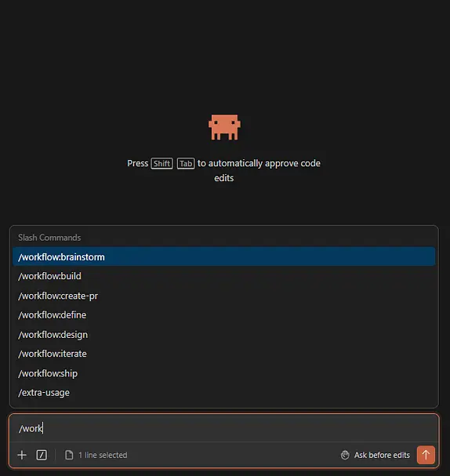
Task: Choose the /workflow:design command
Action: pyautogui.click(x=224, y=335)
